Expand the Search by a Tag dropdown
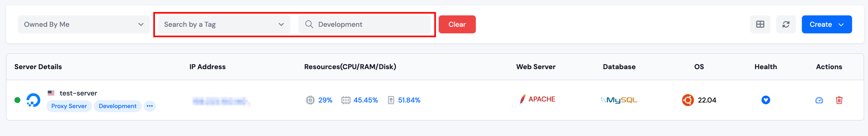The height and width of the screenshot is (136, 868). point(224,24)
